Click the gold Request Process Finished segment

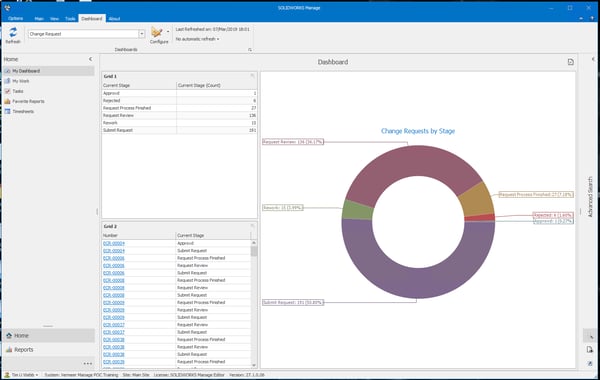pyautogui.click(x=476, y=200)
